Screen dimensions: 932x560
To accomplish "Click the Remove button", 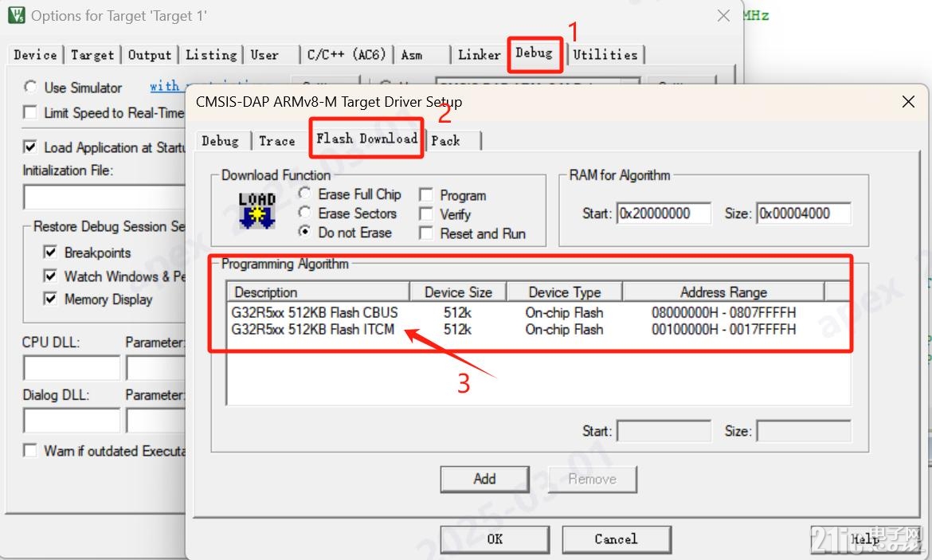I will [592, 480].
